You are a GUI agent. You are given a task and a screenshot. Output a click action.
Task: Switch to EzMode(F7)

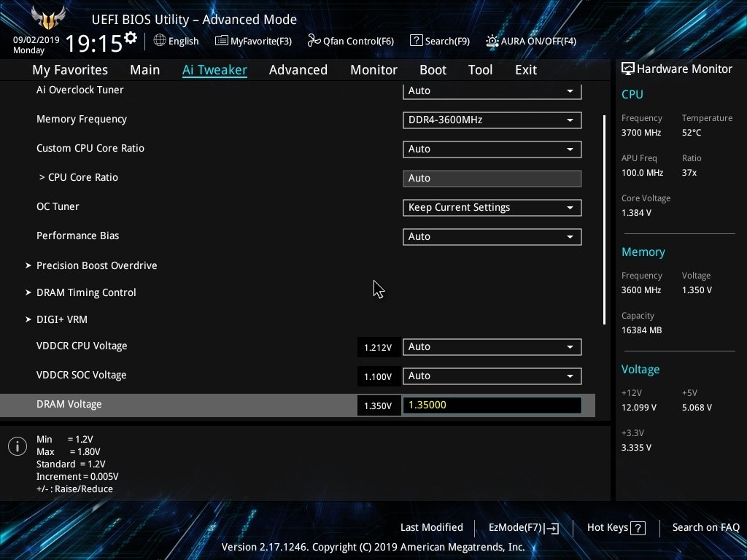coord(524,528)
